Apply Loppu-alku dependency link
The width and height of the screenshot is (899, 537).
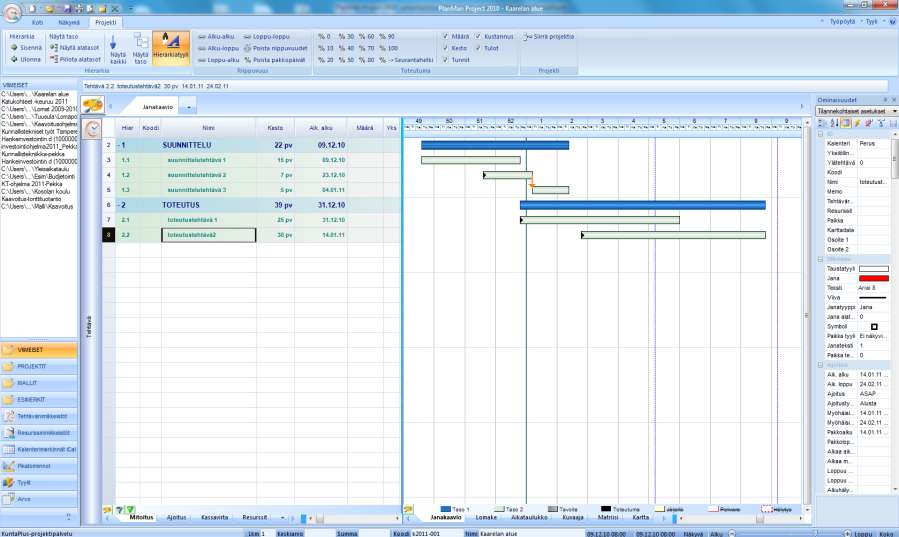[x=218, y=60]
